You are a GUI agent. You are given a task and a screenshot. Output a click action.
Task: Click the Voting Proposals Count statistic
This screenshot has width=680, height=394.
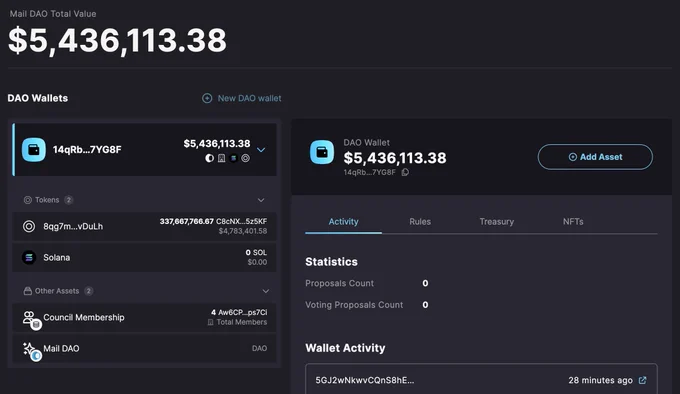point(367,305)
